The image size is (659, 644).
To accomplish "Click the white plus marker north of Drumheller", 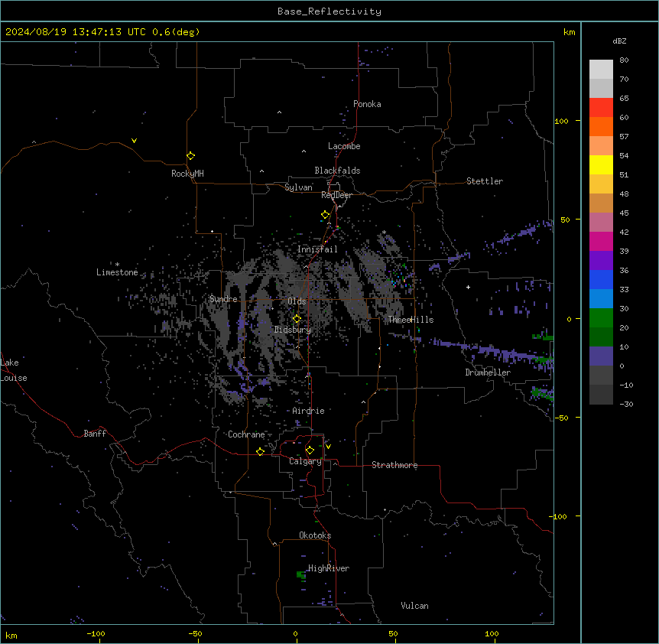I will (x=468, y=287).
